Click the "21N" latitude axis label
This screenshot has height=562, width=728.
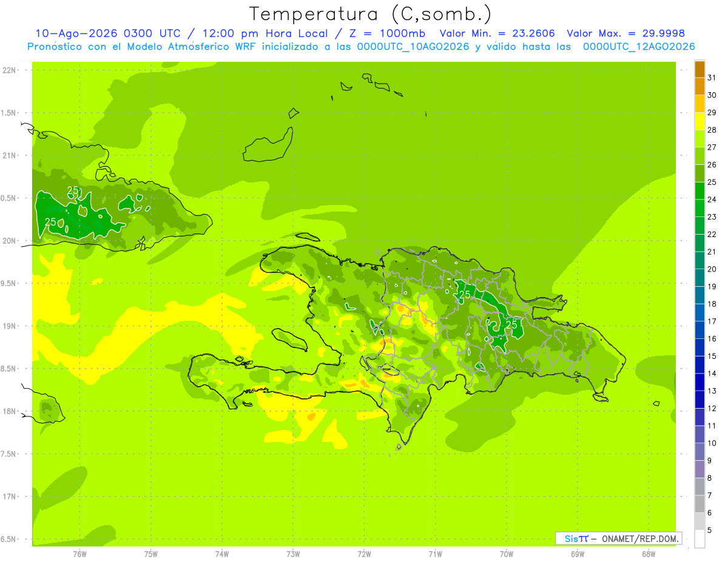click(x=9, y=155)
